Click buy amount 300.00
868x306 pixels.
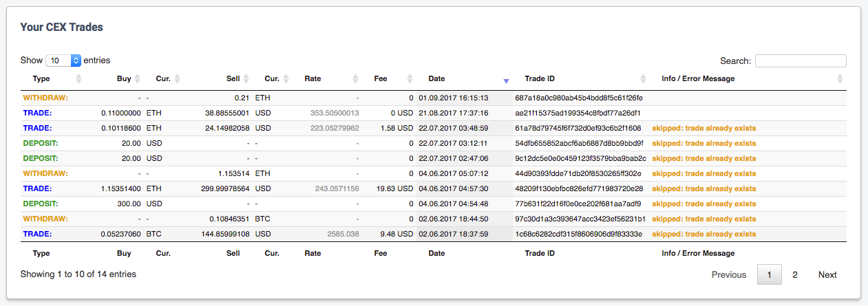click(129, 204)
